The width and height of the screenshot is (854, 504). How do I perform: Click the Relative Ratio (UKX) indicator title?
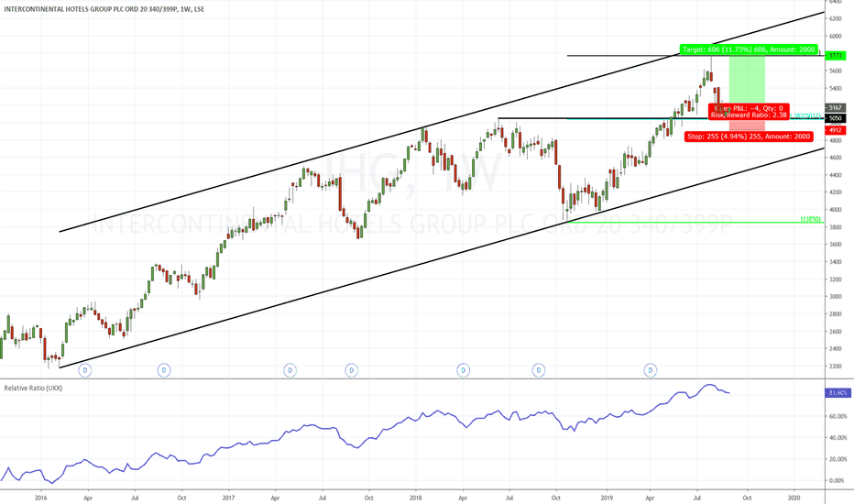pos(33,388)
